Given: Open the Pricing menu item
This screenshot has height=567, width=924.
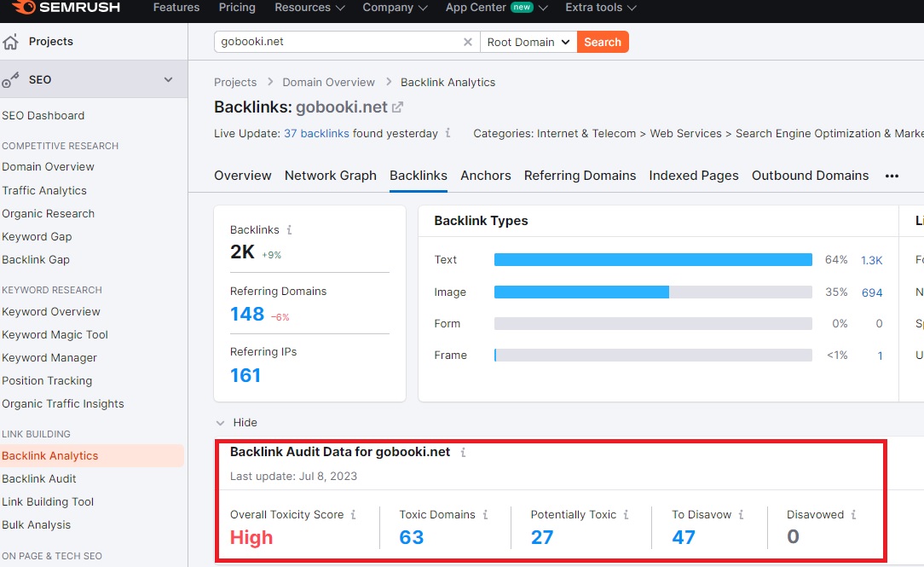Looking at the screenshot, I should (x=237, y=8).
